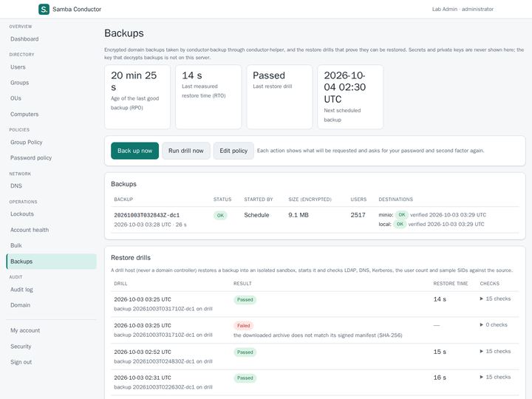Open the Audit log

point(21,290)
